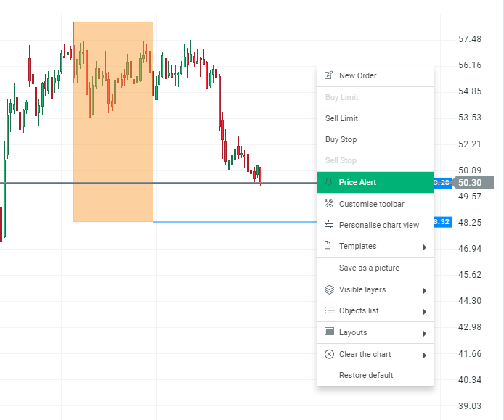Select Save as a picture

click(369, 268)
